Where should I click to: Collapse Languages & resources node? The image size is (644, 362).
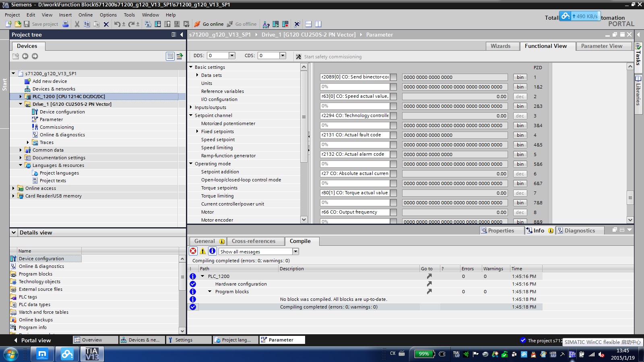21,165
